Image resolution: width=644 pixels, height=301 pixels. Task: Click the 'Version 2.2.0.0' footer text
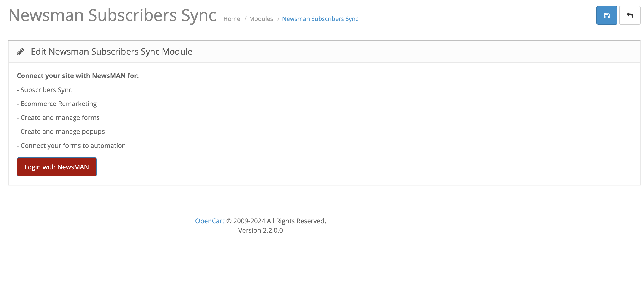tap(260, 230)
